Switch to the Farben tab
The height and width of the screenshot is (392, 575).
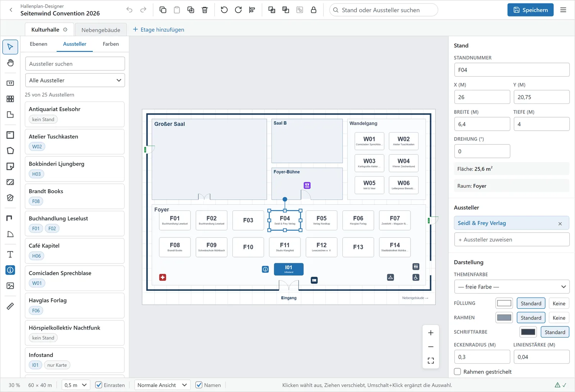point(111,44)
